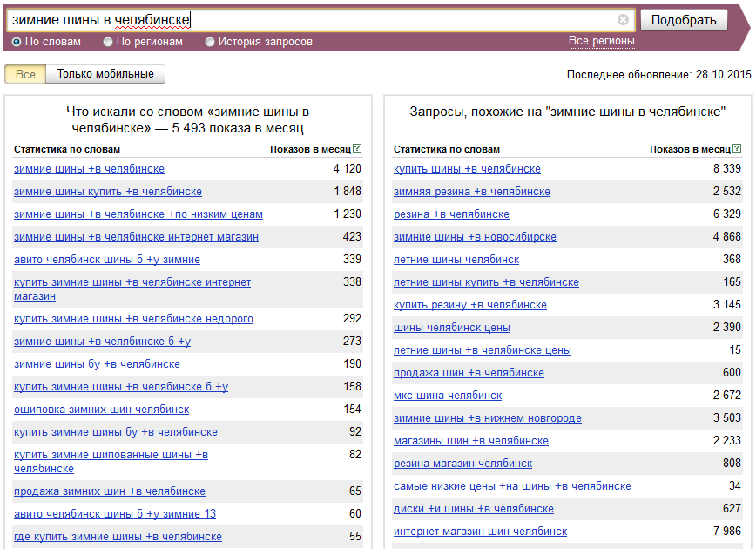
Task: Open link 'зимняя резина +в челябинске'
Action: [x=472, y=192]
